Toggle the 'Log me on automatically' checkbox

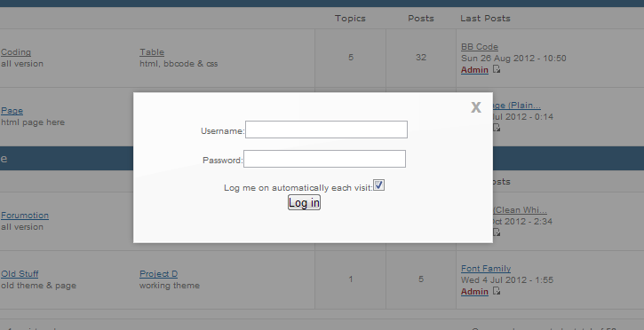tap(378, 185)
